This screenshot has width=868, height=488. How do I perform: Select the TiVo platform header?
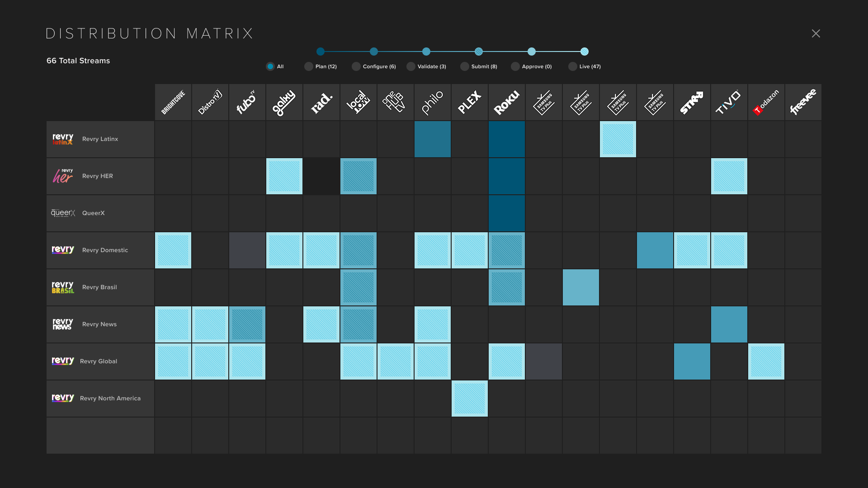[729, 102]
